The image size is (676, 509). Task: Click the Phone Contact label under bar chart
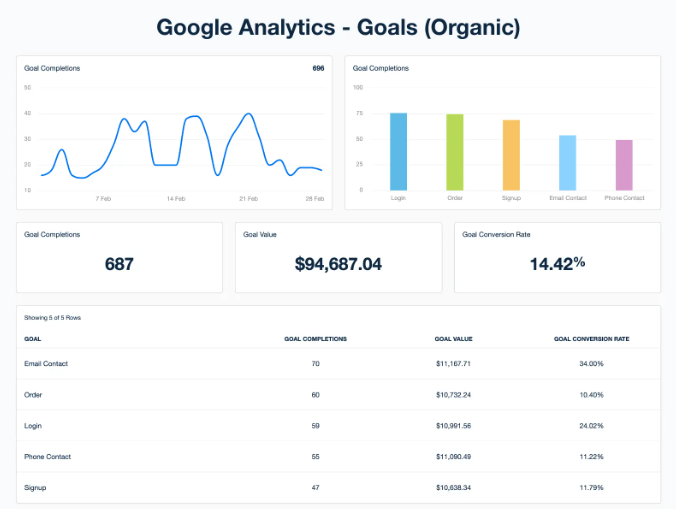tap(624, 198)
